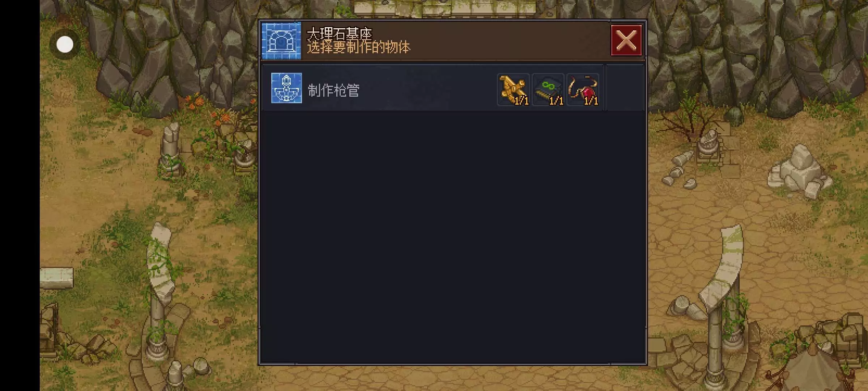Image resolution: width=868 pixels, height=391 pixels.
Task: Tap the tall curved arch ruin at right
Action: 720,304
